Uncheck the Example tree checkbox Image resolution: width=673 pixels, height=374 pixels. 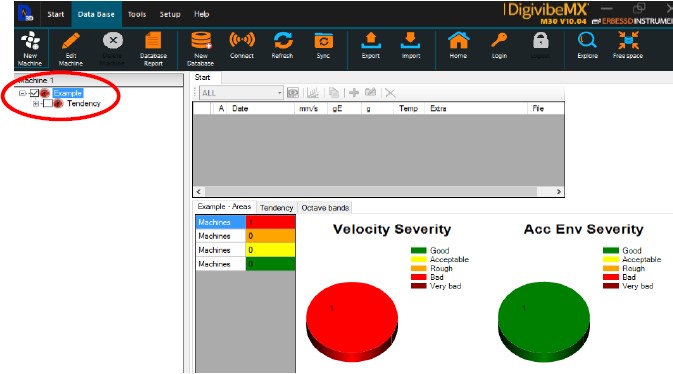[34, 93]
